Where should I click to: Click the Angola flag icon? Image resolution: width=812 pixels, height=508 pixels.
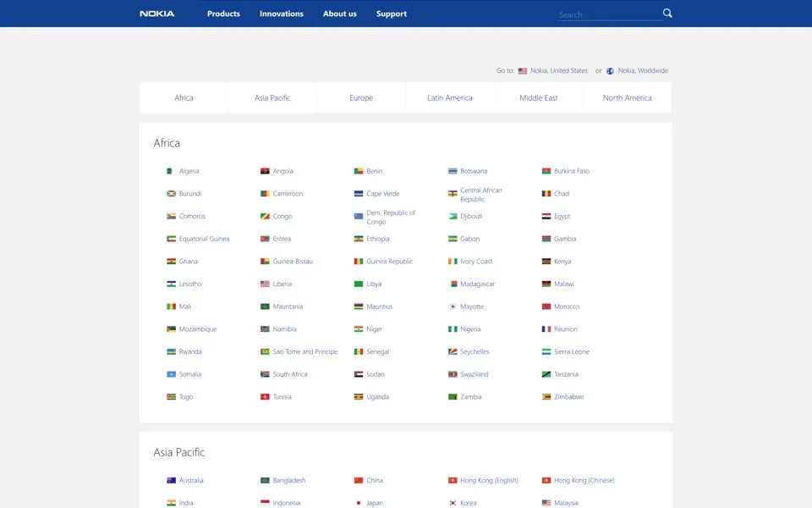point(265,171)
